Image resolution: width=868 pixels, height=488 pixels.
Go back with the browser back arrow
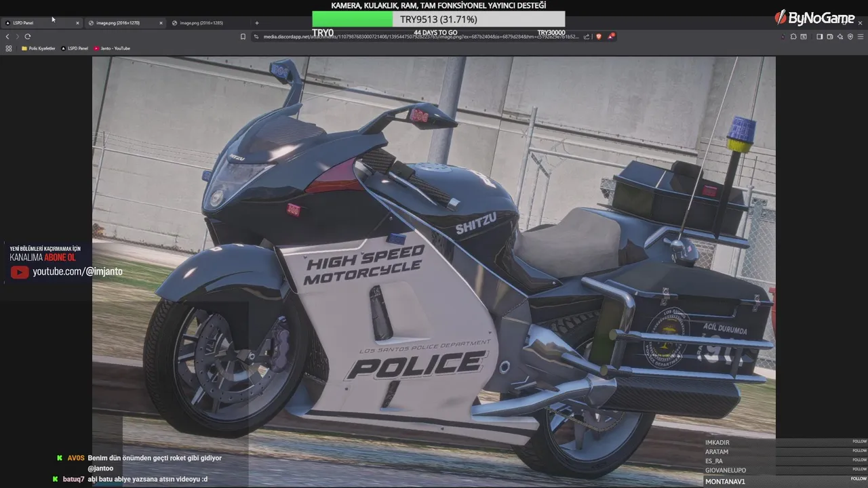pos(7,37)
